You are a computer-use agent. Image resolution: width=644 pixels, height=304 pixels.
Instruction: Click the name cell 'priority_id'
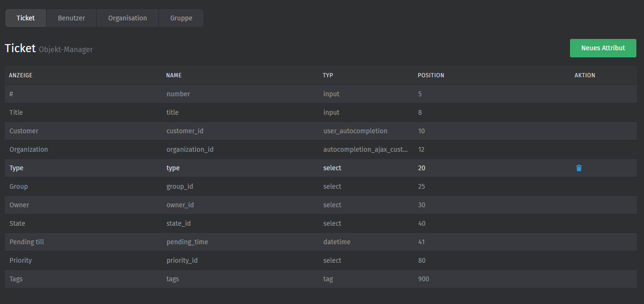click(x=182, y=260)
